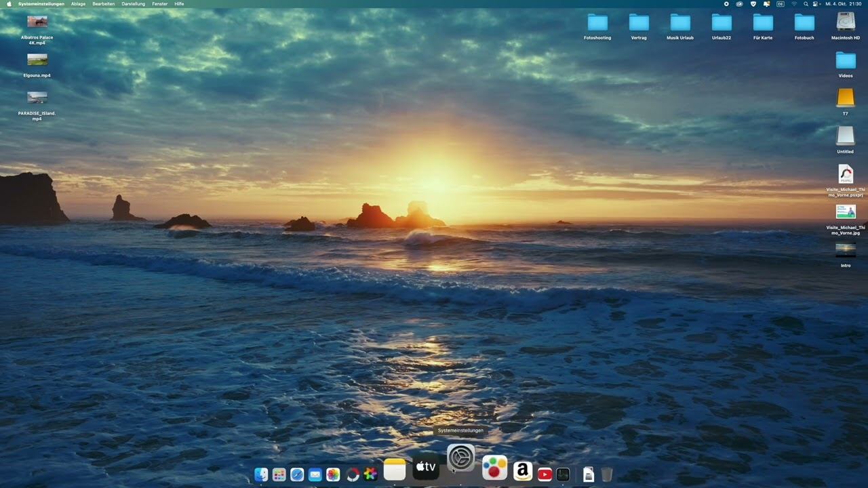Open the YouTube icon in Dock
868x488 pixels.
click(x=545, y=474)
